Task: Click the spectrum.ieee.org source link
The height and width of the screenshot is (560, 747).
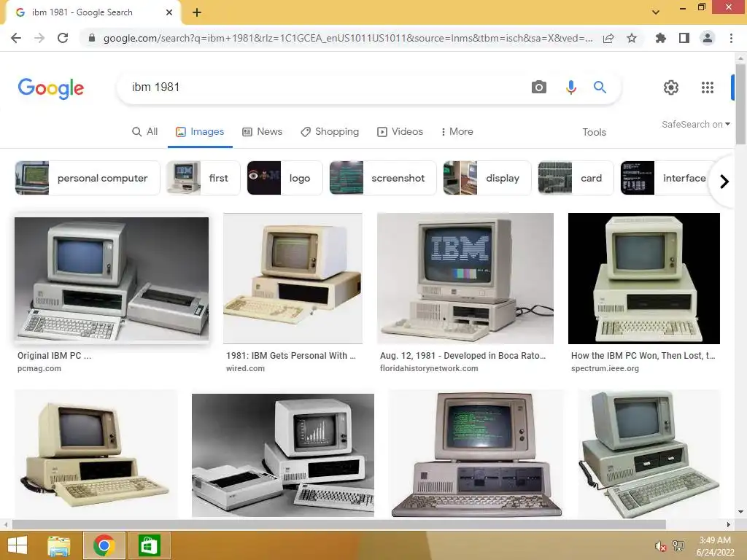Action: (605, 368)
